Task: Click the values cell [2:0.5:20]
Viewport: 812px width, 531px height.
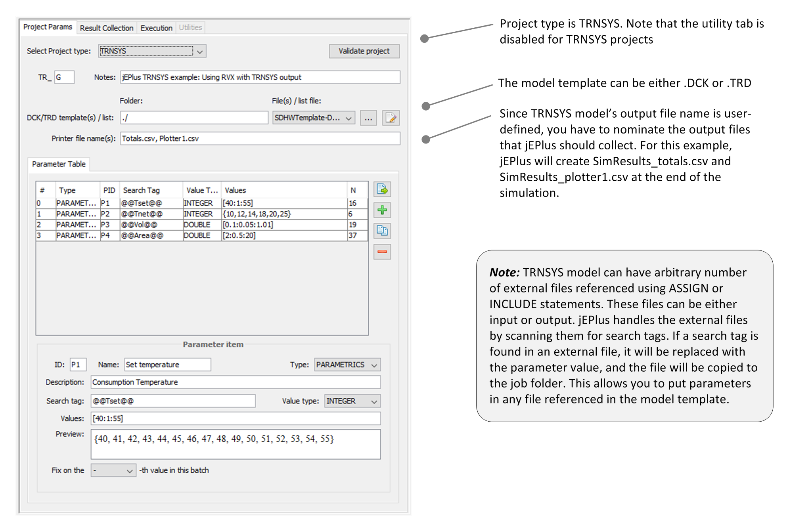Action: pos(284,235)
